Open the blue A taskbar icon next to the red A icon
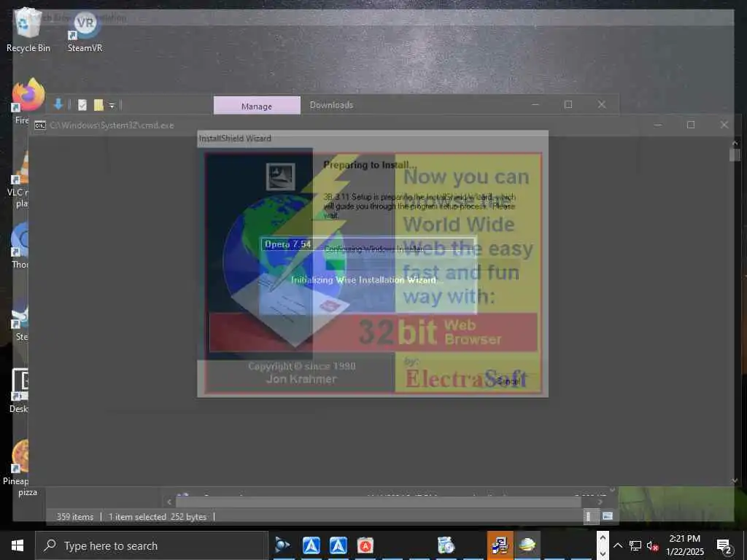The image size is (747, 560). point(338,545)
